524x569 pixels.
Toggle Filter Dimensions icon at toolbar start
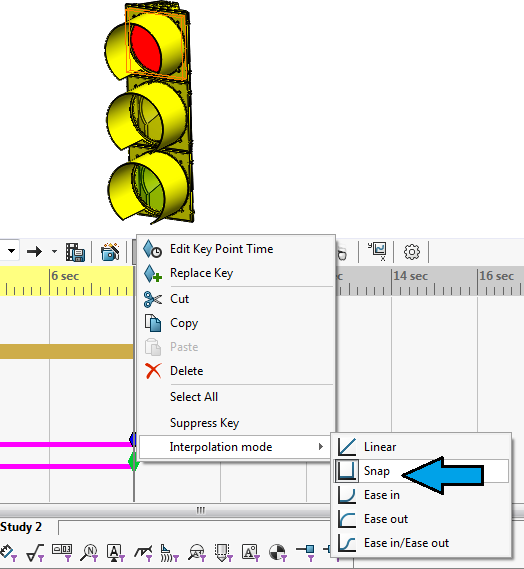tap(8, 553)
